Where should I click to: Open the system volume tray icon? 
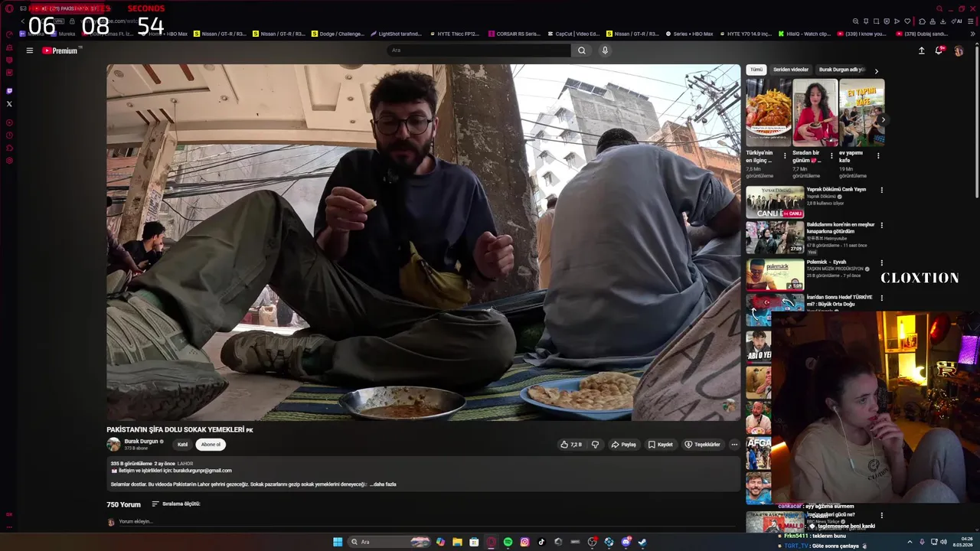point(943,542)
